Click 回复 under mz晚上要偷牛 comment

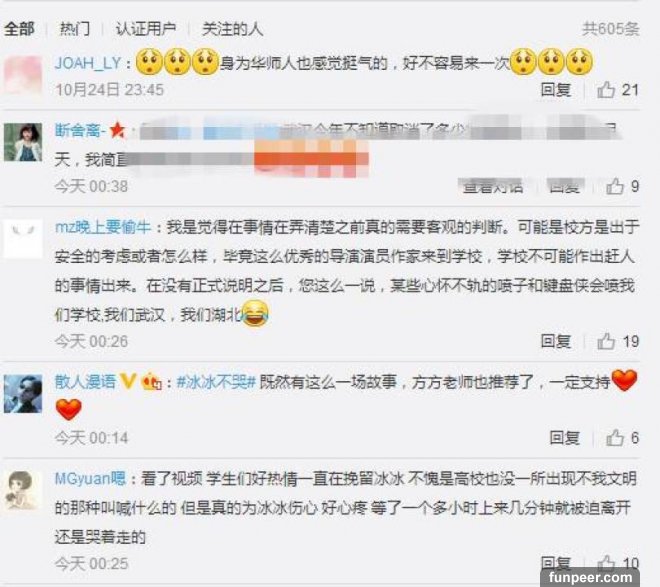tap(556, 341)
